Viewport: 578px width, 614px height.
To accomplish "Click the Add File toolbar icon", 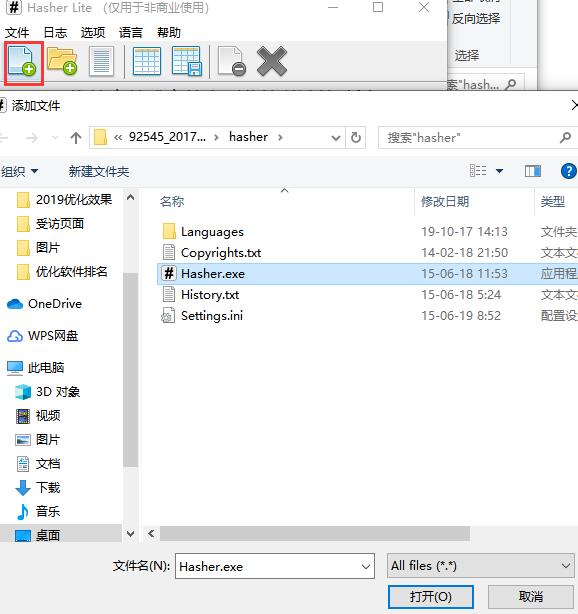I will pyautogui.click(x=23, y=62).
